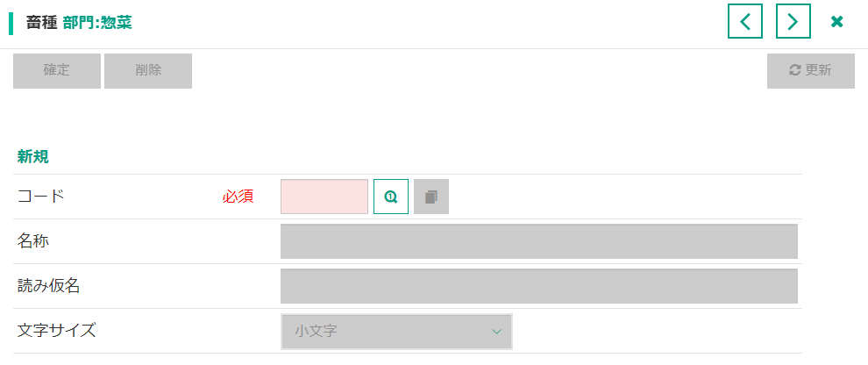Viewport: 868px width, 365px height.
Task: Click into the 読み仮名 text field
Action: (x=538, y=286)
